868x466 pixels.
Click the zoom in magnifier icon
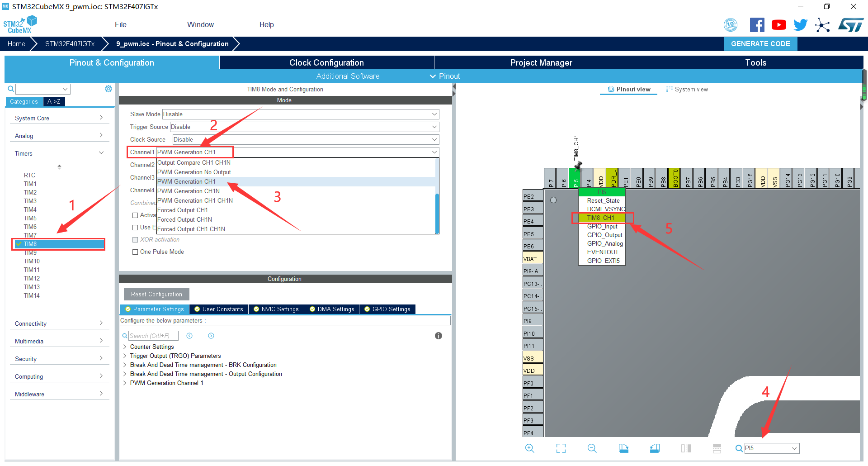point(529,448)
